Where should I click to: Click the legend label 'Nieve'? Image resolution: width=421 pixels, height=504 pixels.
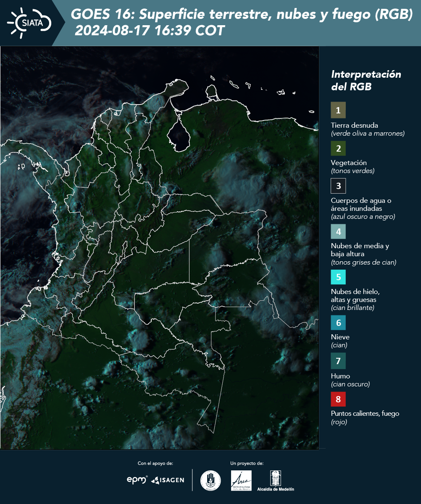coord(340,337)
